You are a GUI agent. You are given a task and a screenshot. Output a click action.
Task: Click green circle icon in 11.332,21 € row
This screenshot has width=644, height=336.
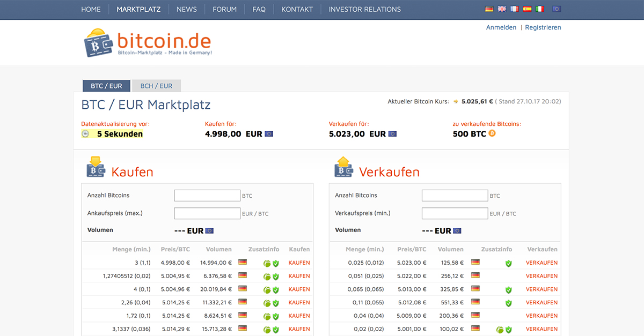[x=267, y=303]
